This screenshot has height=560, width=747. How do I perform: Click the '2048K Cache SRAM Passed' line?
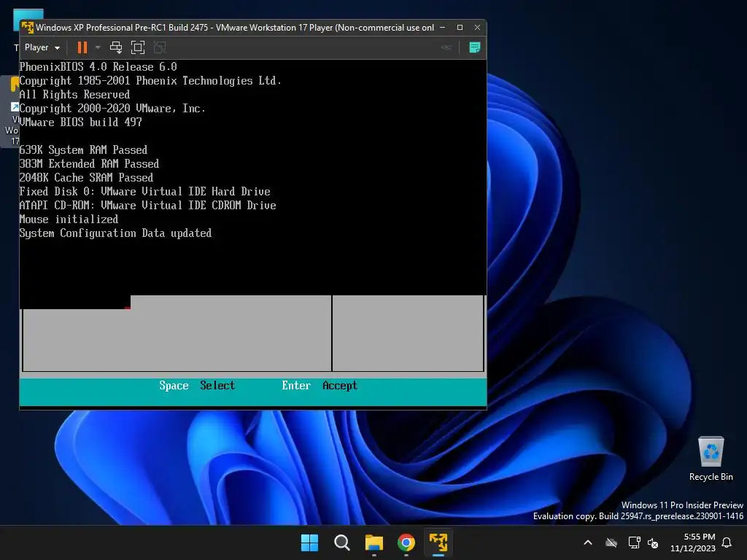click(86, 178)
